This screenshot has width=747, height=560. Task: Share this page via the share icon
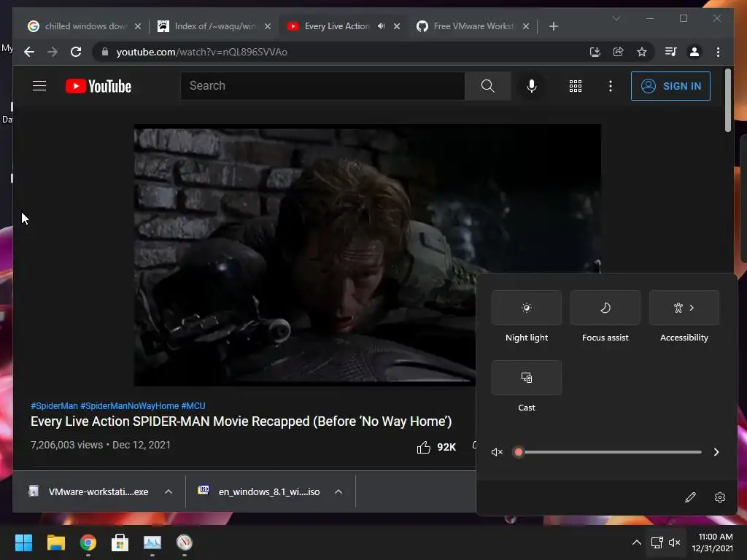(619, 52)
